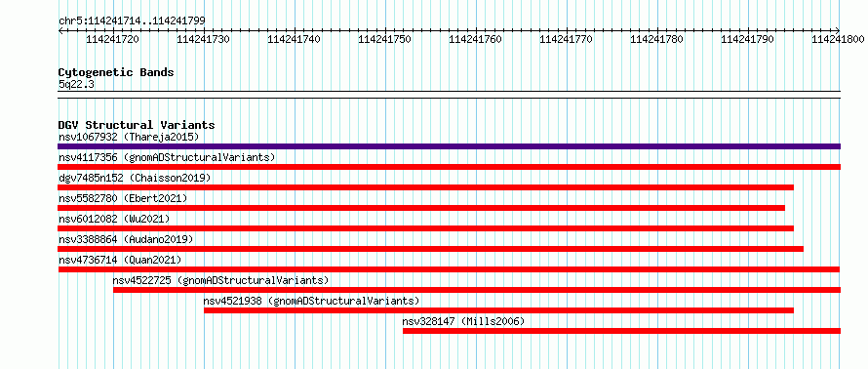Open nsv5582780 (Ebert2021) variant label
Image resolution: width=868 pixels, height=369 pixels.
[123, 198]
